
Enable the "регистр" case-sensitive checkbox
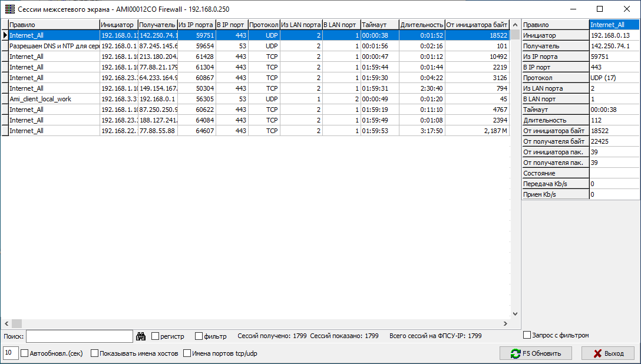156,336
